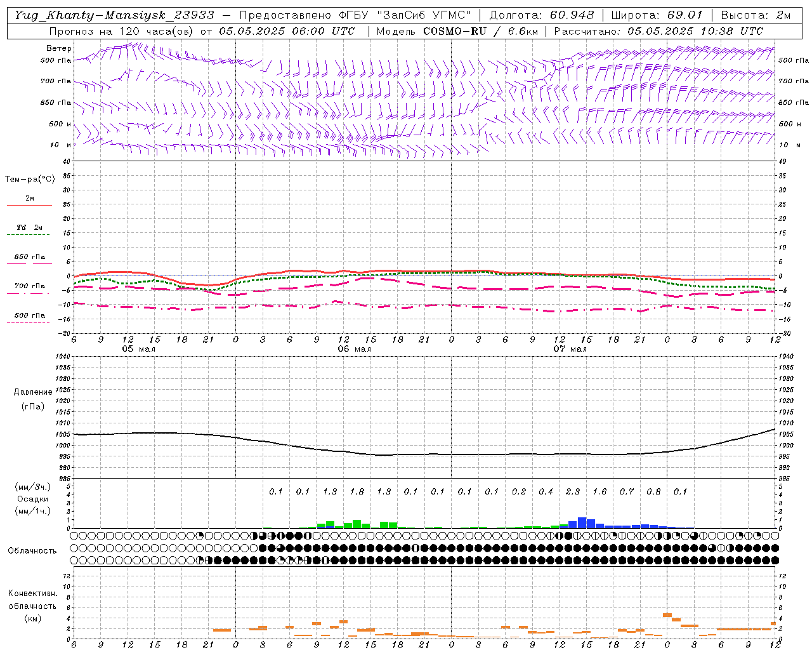Click the "Облачность" cloud cover label
This screenshot has width=812, height=650.
32,551
